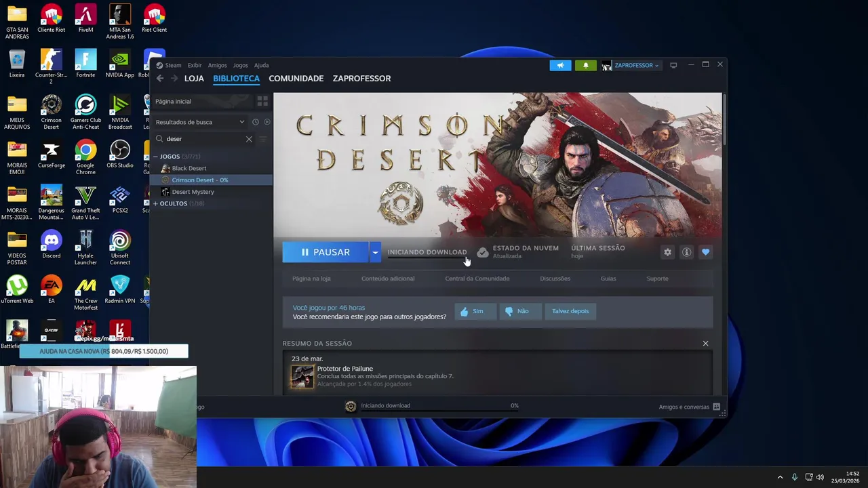Open the Jogos menu

(241, 65)
